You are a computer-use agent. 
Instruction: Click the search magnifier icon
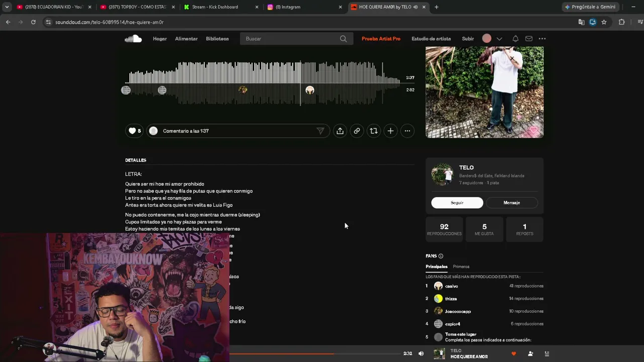(343, 39)
